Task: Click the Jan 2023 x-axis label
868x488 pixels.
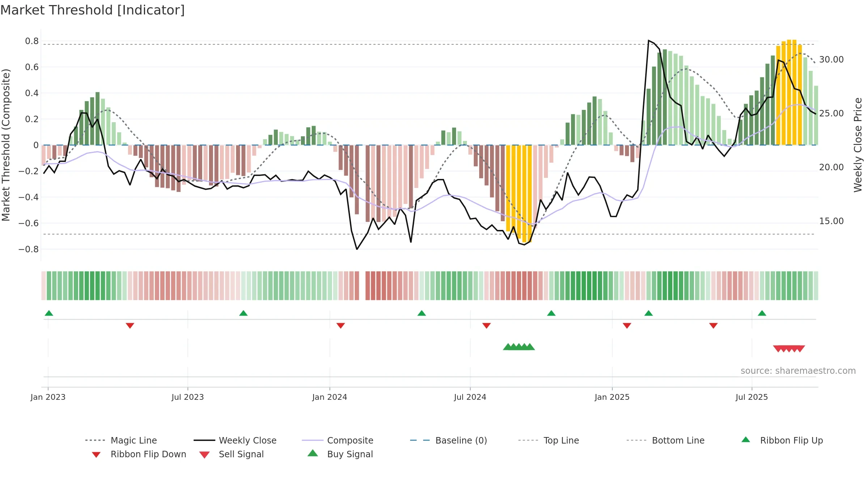Action: click(48, 397)
